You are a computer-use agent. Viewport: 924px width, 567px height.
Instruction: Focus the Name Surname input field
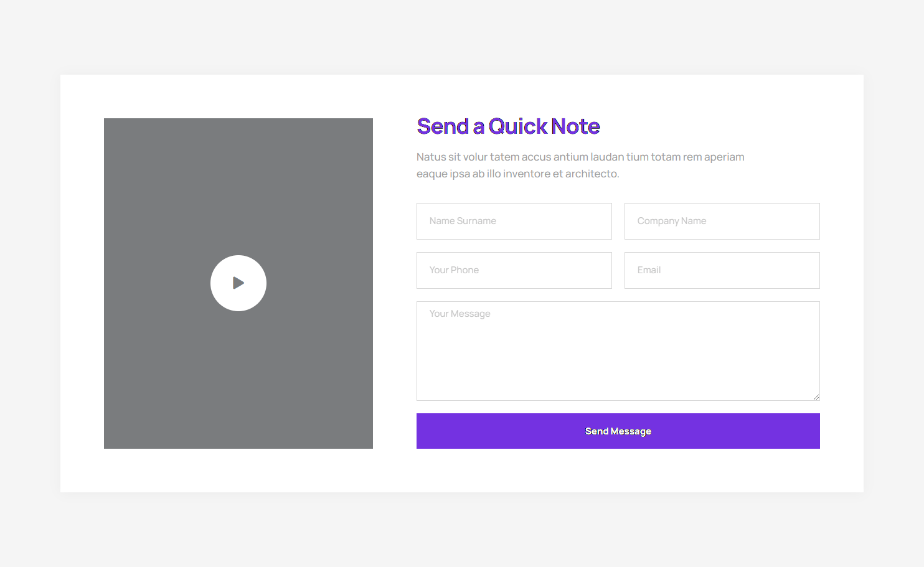pyautogui.click(x=514, y=221)
